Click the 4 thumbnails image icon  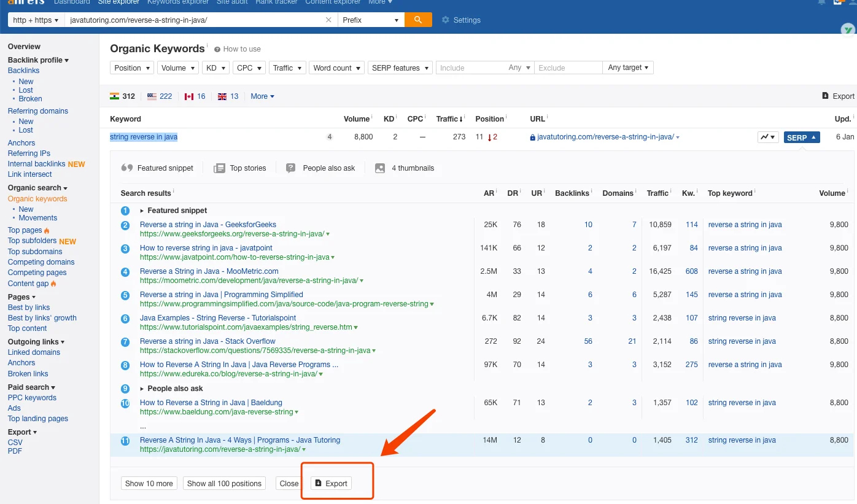380,168
